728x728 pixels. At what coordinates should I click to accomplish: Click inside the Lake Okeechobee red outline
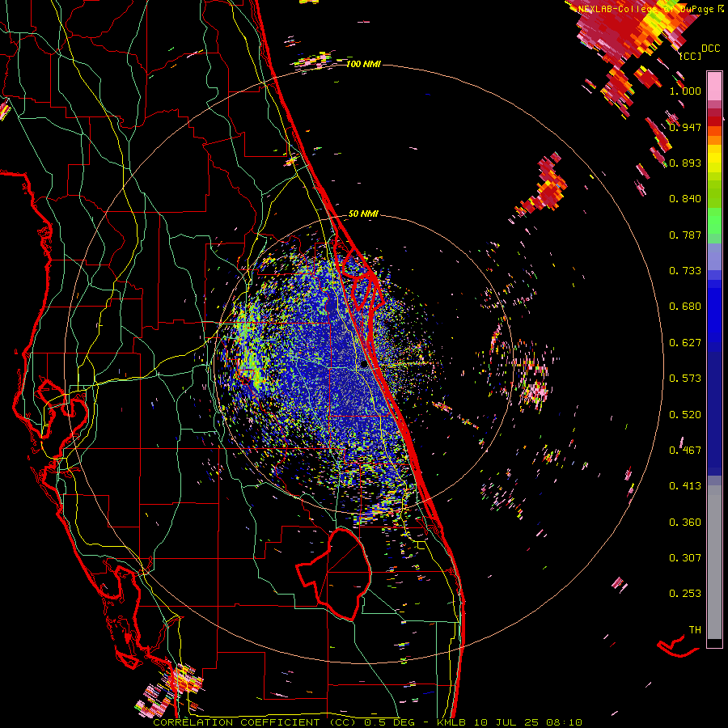pyautogui.click(x=341, y=574)
